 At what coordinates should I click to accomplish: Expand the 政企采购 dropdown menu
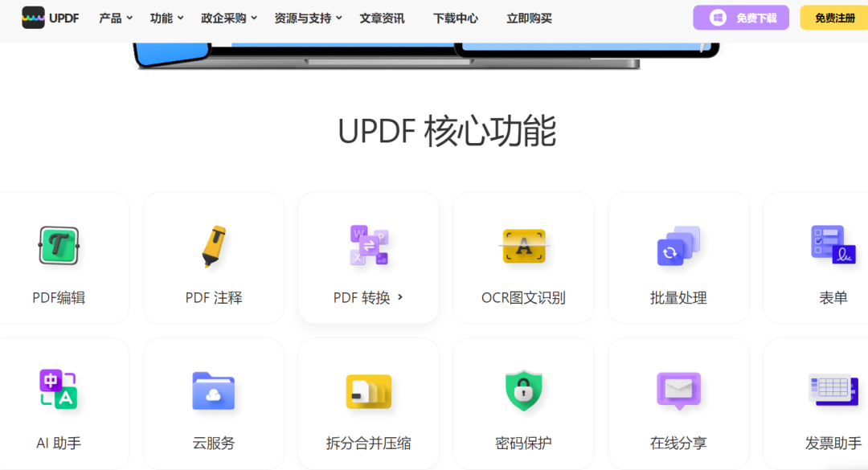[x=229, y=18]
